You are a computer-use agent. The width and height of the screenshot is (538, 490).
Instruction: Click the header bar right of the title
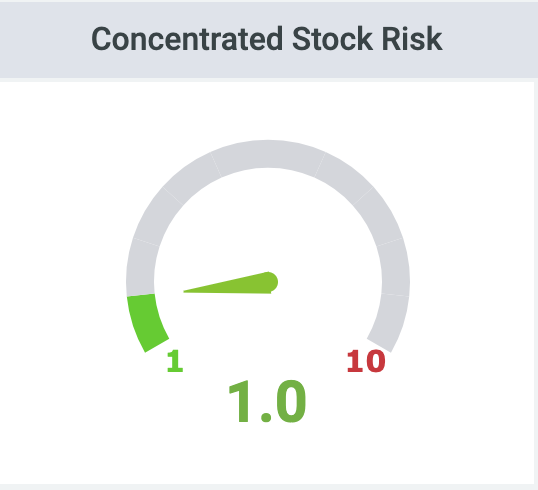coord(491,39)
